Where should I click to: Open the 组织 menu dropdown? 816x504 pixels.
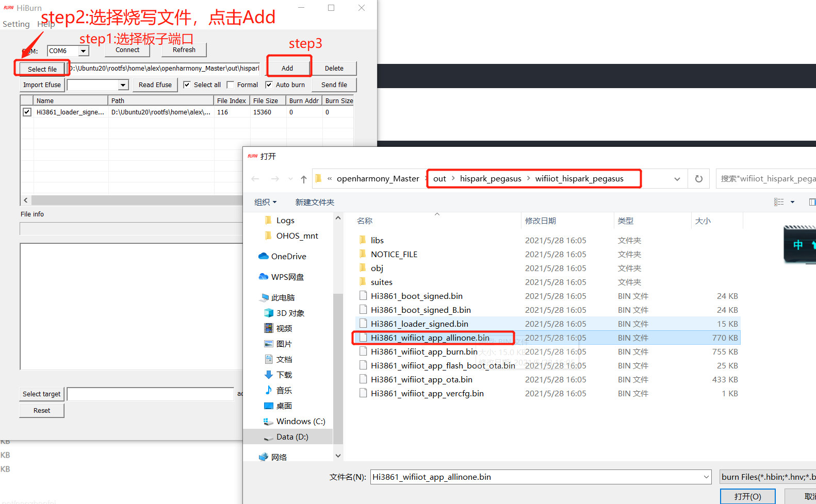point(266,202)
